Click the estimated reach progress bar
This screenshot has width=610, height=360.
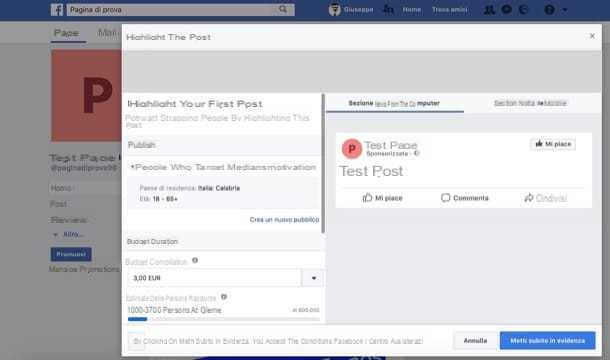[224, 319]
